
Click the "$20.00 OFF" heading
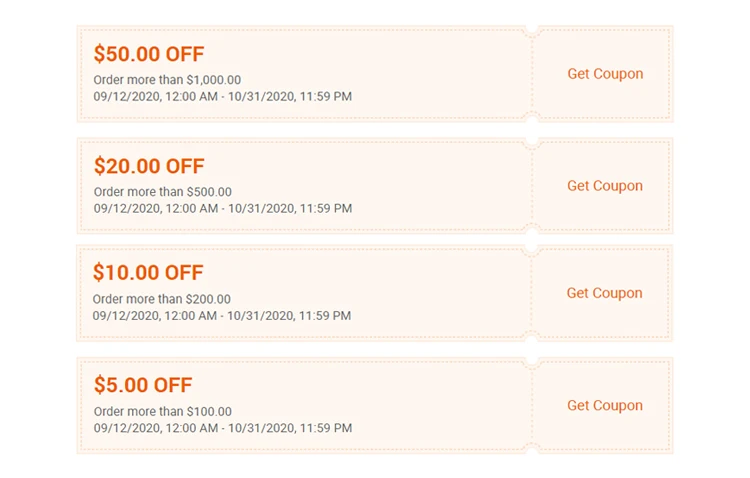click(149, 166)
